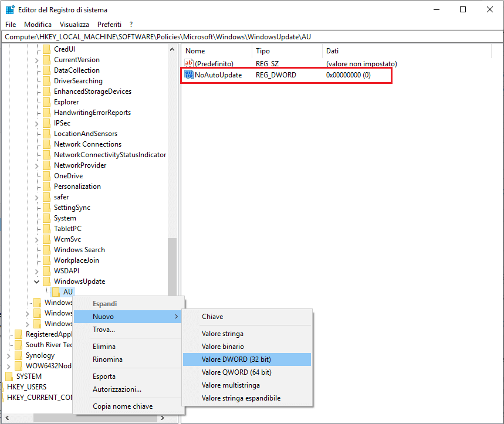Open the File menu
The width and height of the screenshot is (504, 424).
tap(11, 25)
